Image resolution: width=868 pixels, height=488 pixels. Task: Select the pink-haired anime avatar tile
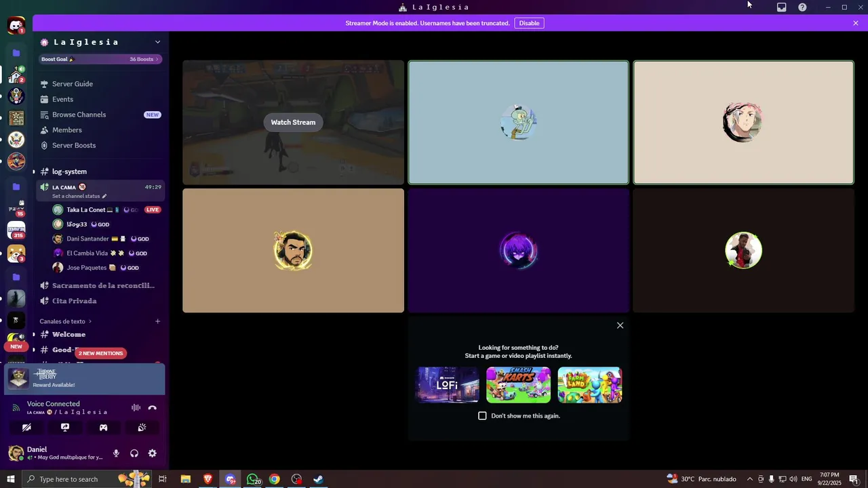point(743,123)
